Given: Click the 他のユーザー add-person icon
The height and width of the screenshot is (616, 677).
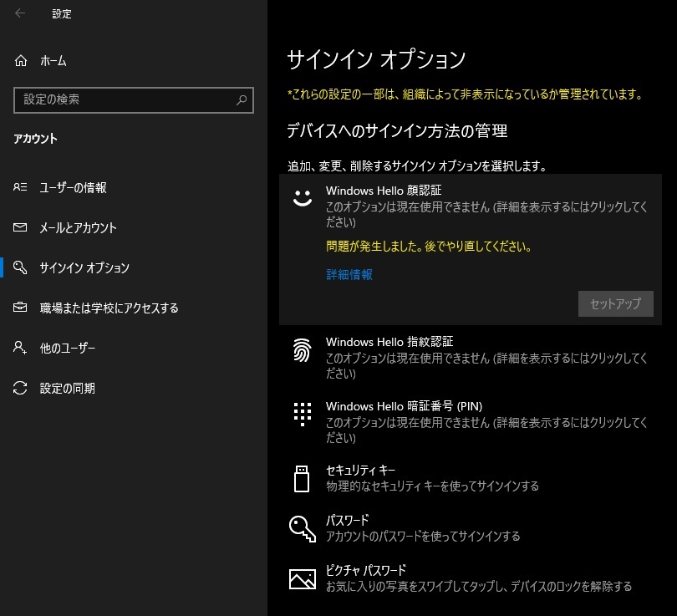Looking at the screenshot, I should [x=20, y=348].
